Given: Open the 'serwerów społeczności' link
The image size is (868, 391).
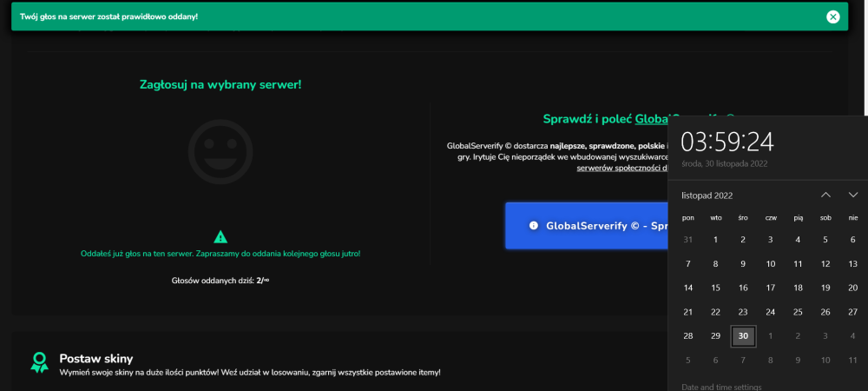Looking at the screenshot, I should click(x=622, y=168).
